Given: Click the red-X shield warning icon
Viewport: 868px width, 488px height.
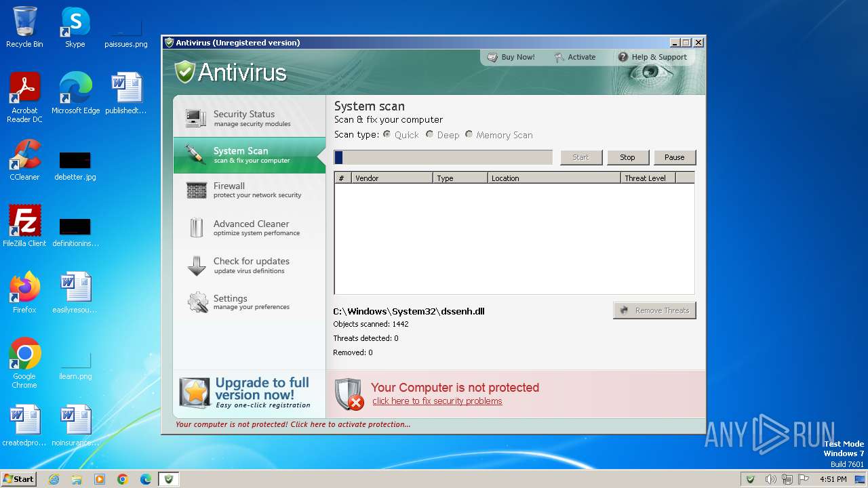Looking at the screenshot, I should click(350, 394).
